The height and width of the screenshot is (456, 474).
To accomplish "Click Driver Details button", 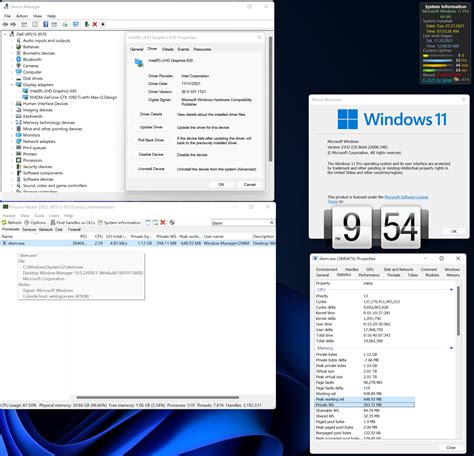I will [151, 114].
